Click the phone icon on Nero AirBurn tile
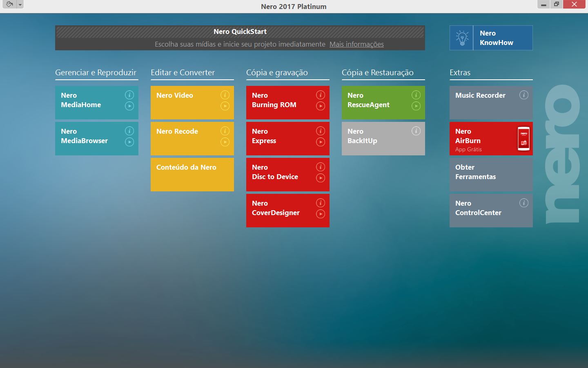 click(523, 139)
